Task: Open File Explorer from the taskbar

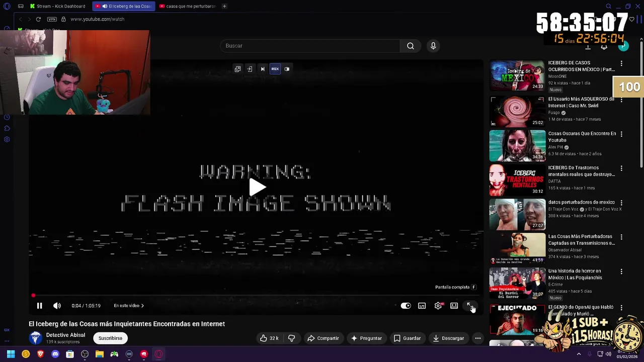Action: (x=100, y=354)
